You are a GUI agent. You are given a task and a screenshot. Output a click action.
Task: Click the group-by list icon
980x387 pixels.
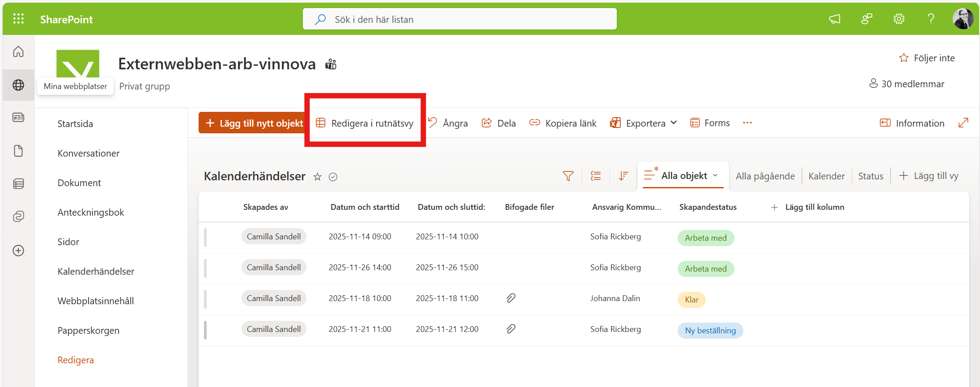pos(595,176)
